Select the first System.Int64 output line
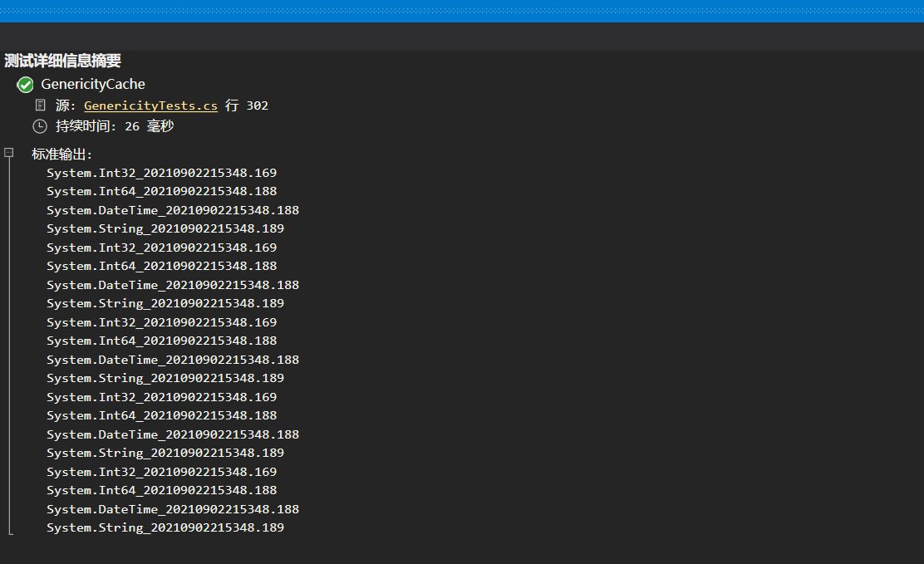 161,191
